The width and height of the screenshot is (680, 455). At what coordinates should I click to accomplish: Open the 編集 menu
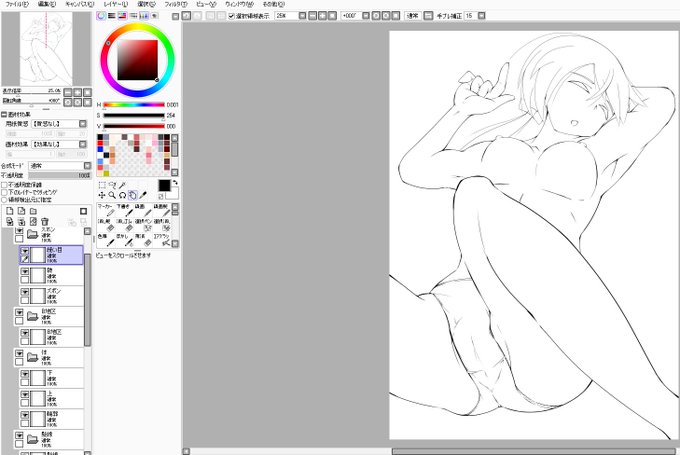pyautogui.click(x=47, y=4)
